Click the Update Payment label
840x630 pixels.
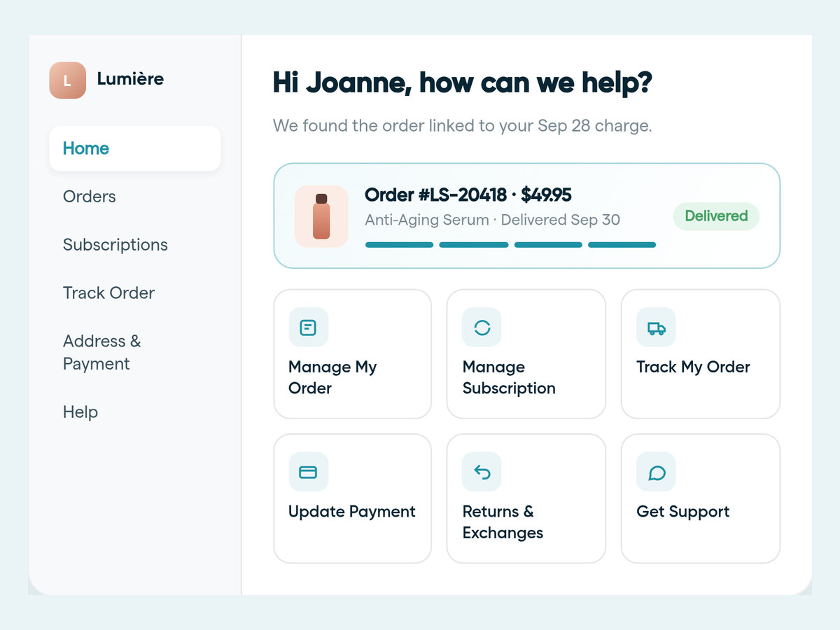coord(352,512)
